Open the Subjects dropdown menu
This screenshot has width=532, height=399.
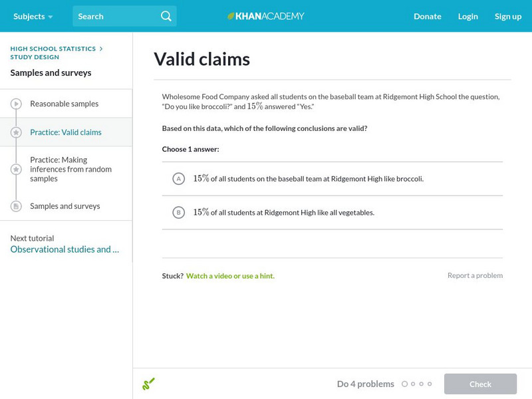33,16
